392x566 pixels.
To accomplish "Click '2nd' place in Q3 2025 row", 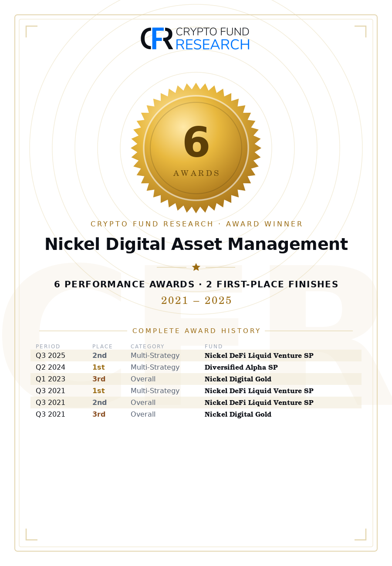I will [x=99, y=356].
